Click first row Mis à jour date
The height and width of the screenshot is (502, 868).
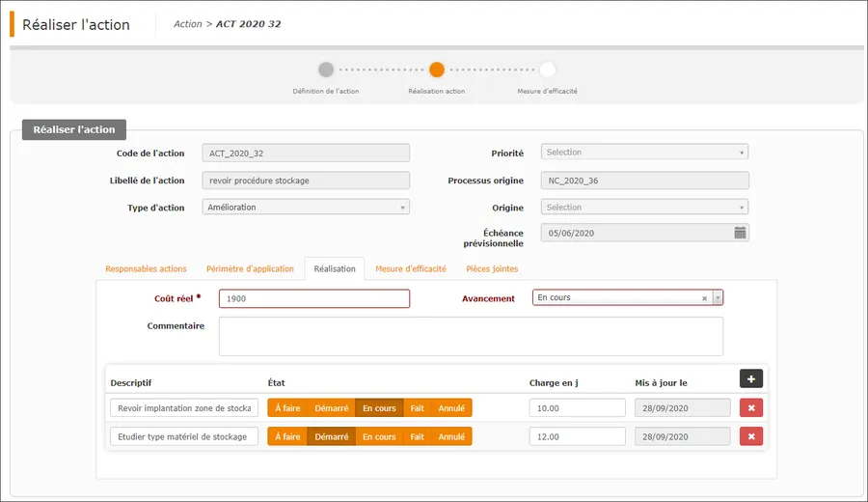coord(683,407)
